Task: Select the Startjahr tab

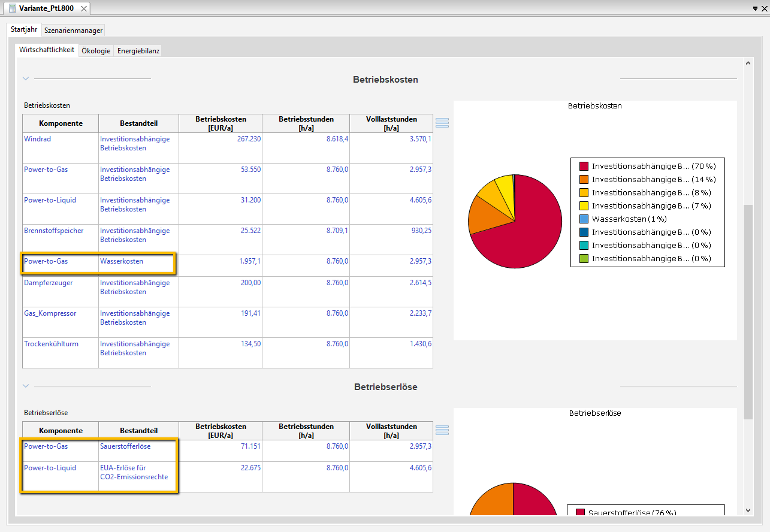Action: [24, 29]
